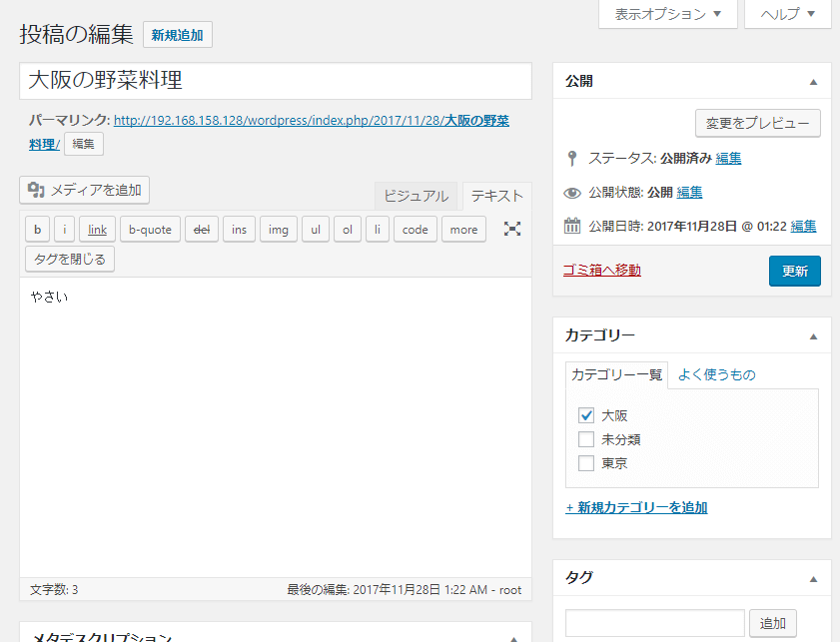
Task: Select the よく使うもの category tab
Action: coord(716,374)
